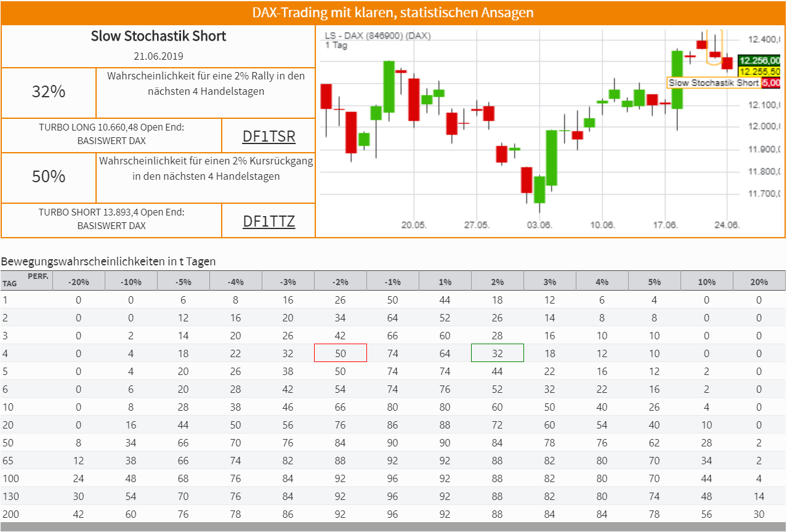787x532 pixels.
Task: Select the day 200 row label
Action: [10, 514]
